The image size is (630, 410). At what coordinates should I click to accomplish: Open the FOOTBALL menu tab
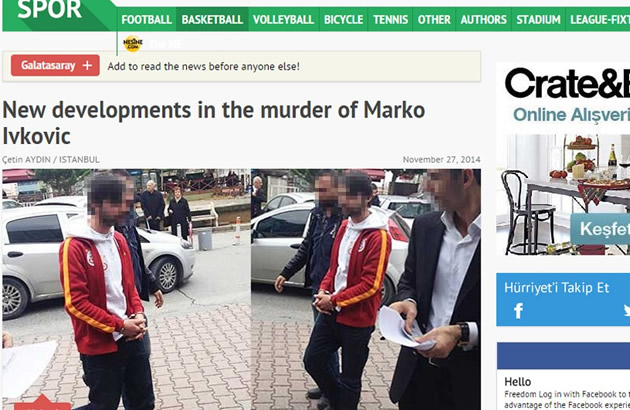tap(146, 19)
